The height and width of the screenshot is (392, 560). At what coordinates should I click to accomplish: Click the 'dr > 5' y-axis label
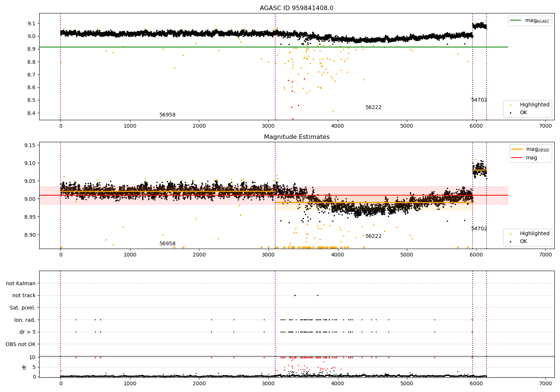click(28, 332)
